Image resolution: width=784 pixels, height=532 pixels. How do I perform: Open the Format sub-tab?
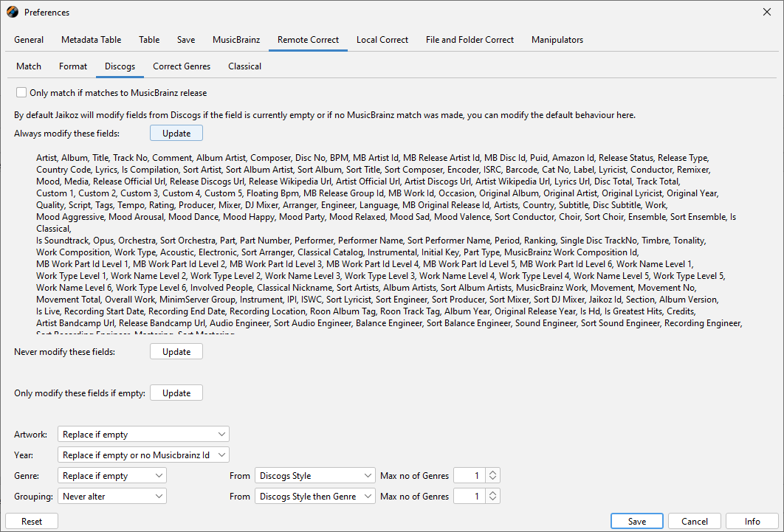[x=73, y=66]
